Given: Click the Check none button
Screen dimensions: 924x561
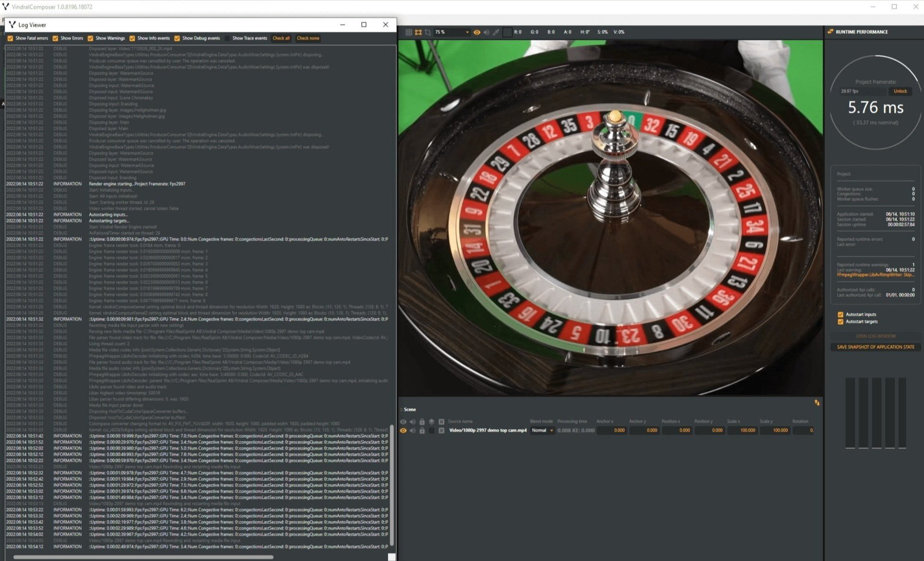Looking at the screenshot, I should [308, 38].
